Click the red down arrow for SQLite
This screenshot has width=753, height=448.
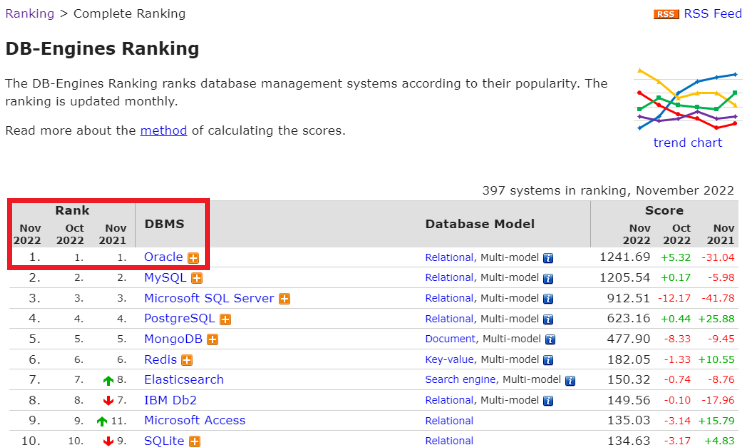[x=108, y=441]
